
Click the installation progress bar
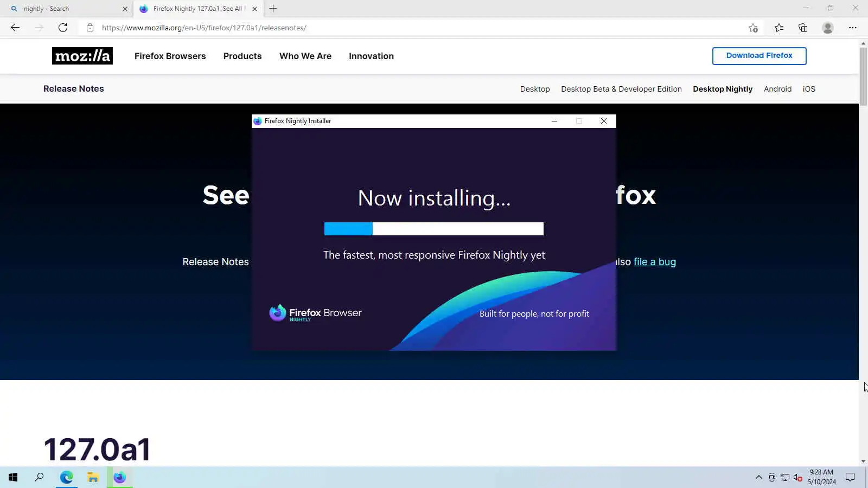(434, 229)
